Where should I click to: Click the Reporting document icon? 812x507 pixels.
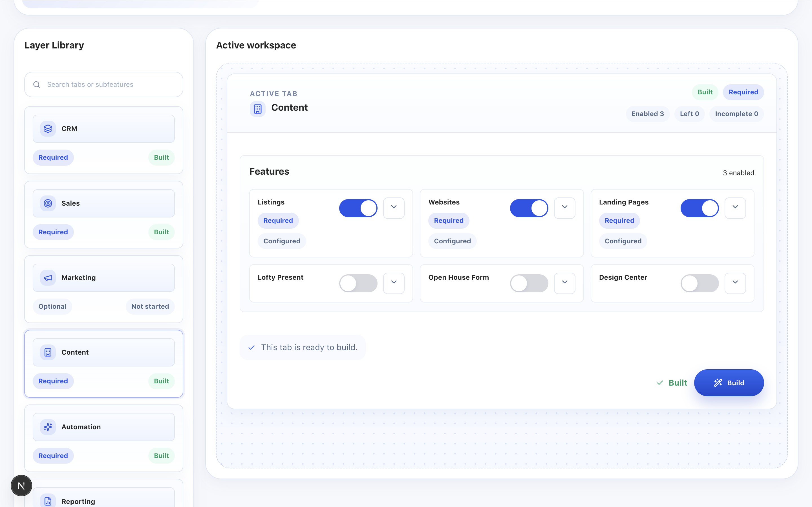pyautogui.click(x=48, y=501)
